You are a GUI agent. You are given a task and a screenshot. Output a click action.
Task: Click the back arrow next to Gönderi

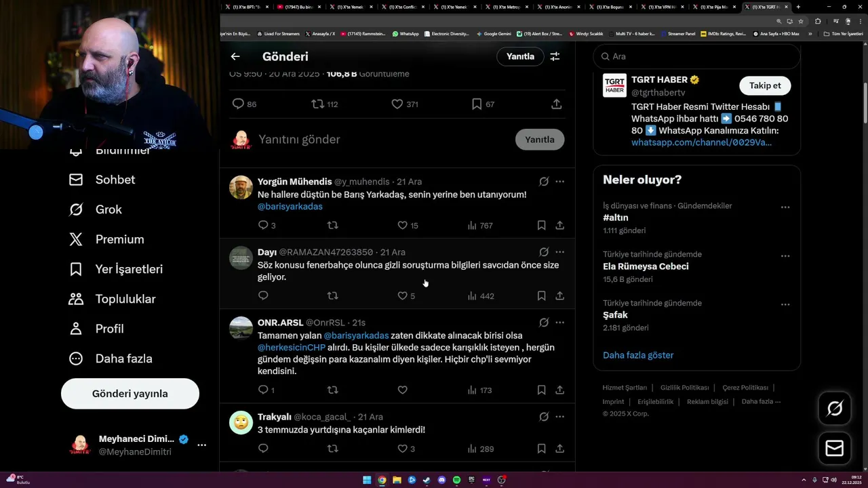click(235, 57)
